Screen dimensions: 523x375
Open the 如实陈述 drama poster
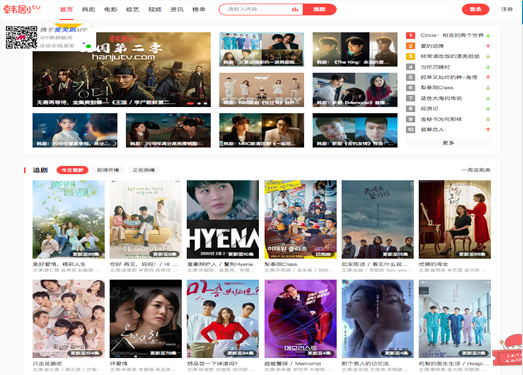[x=378, y=220]
